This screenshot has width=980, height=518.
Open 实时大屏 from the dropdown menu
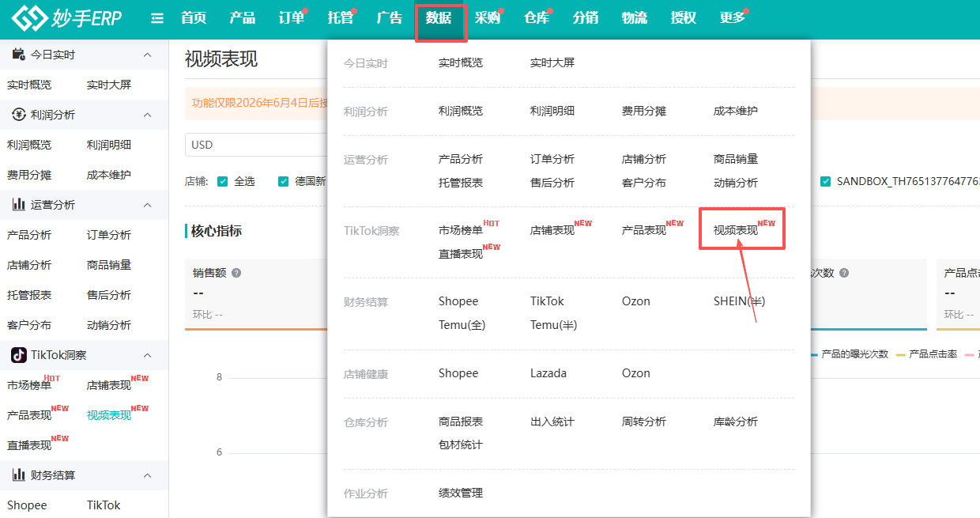point(552,62)
